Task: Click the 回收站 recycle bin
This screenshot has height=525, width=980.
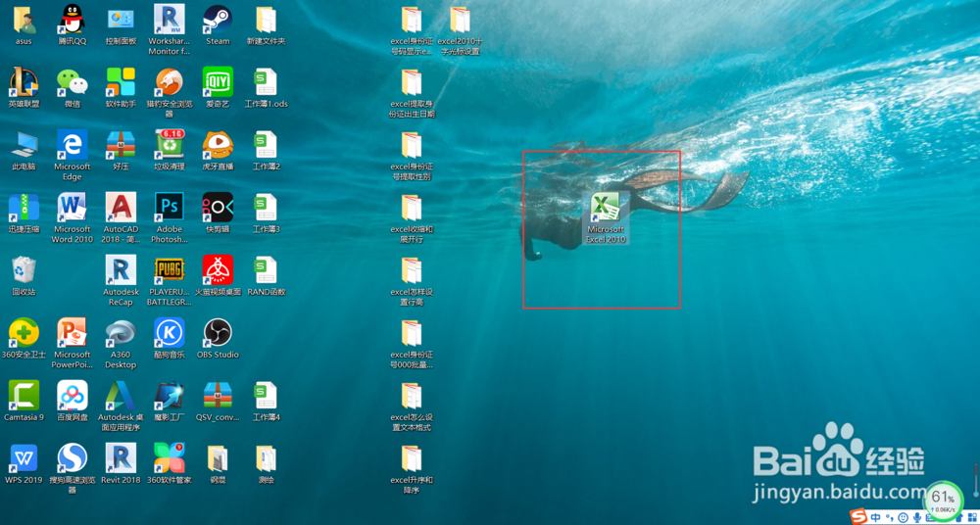Action: (24, 275)
